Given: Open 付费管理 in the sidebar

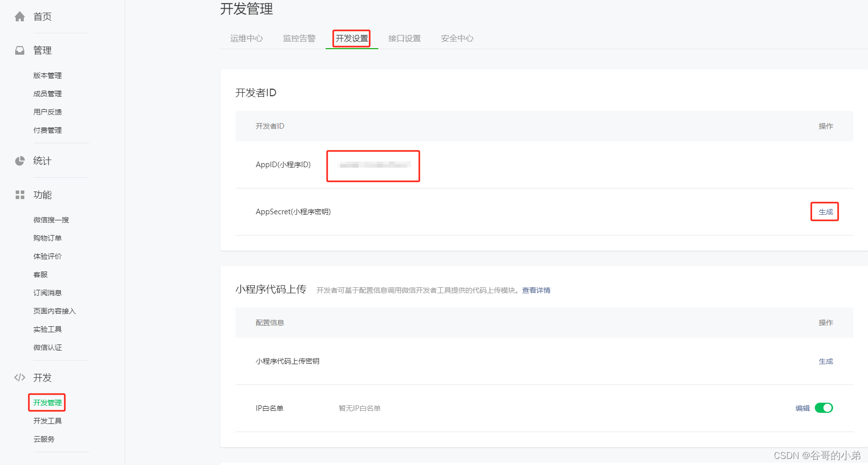Looking at the screenshot, I should tap(48, 130).
